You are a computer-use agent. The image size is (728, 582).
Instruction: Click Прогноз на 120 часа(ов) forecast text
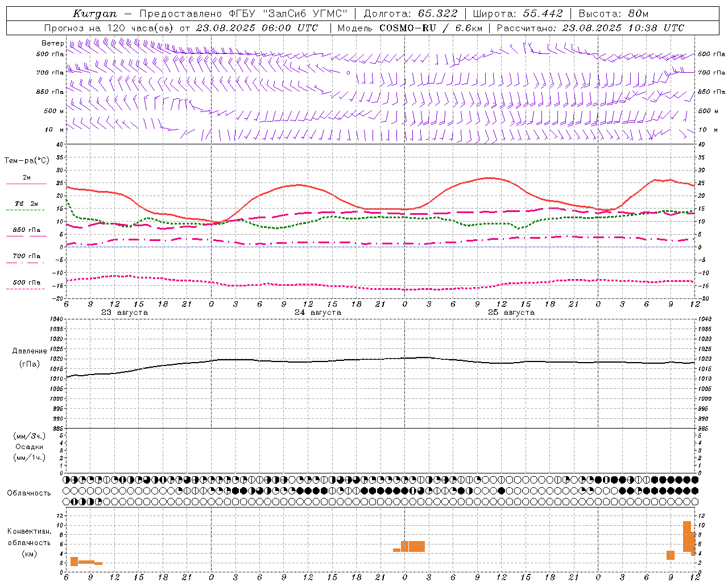pyautogui.click(x=110, y=28)
